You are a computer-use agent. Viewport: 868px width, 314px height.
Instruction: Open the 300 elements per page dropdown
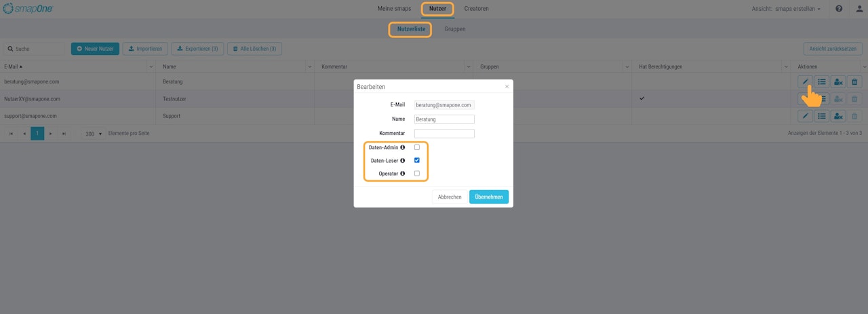(x=94, y=134)
